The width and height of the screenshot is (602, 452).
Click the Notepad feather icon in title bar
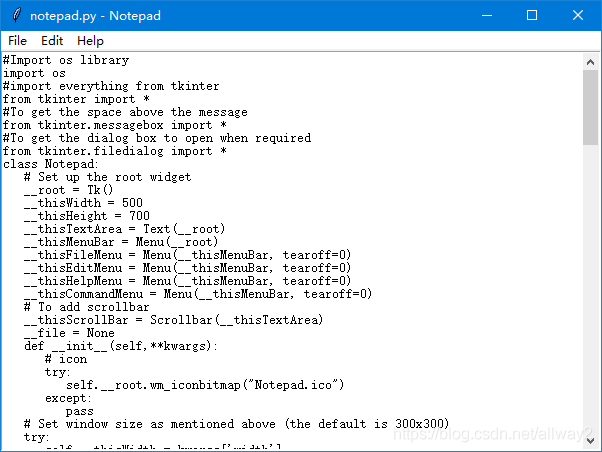click(13, 16)
